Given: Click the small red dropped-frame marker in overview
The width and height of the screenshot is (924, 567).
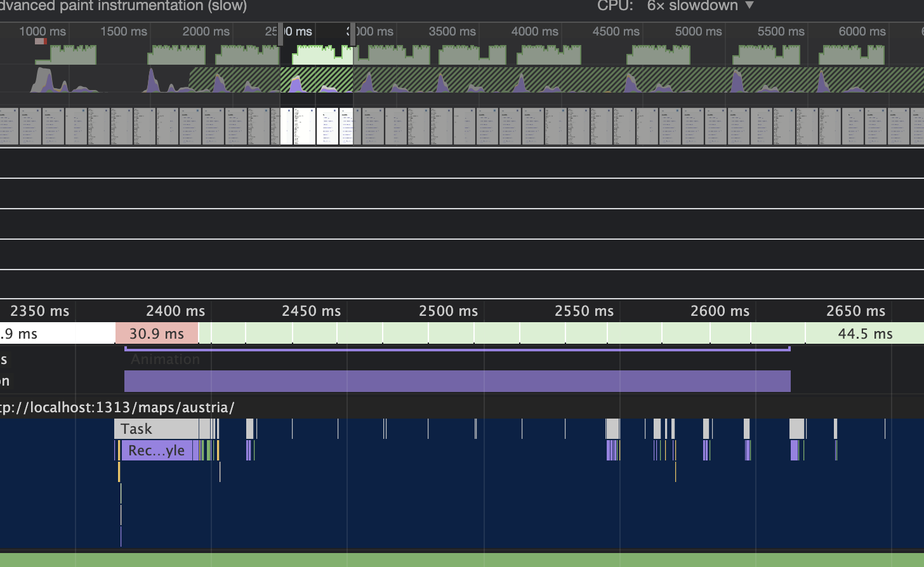Looking at the screenshot, I should [x=41, y=41].
